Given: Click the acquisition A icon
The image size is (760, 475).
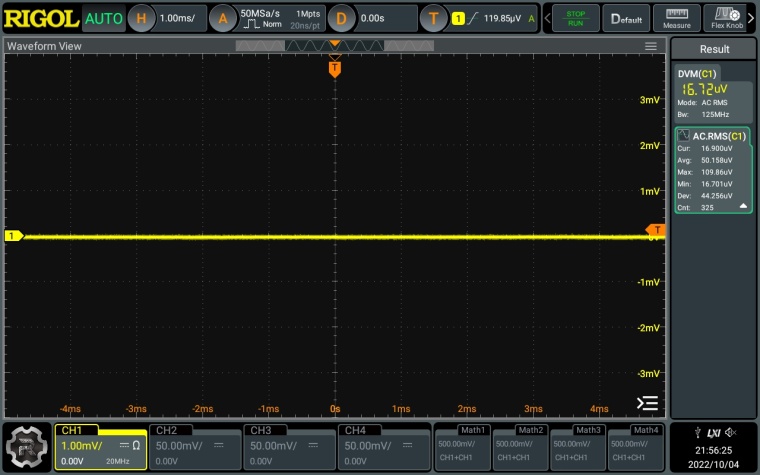Looking at the screenshot, I should tap(225, 18).
